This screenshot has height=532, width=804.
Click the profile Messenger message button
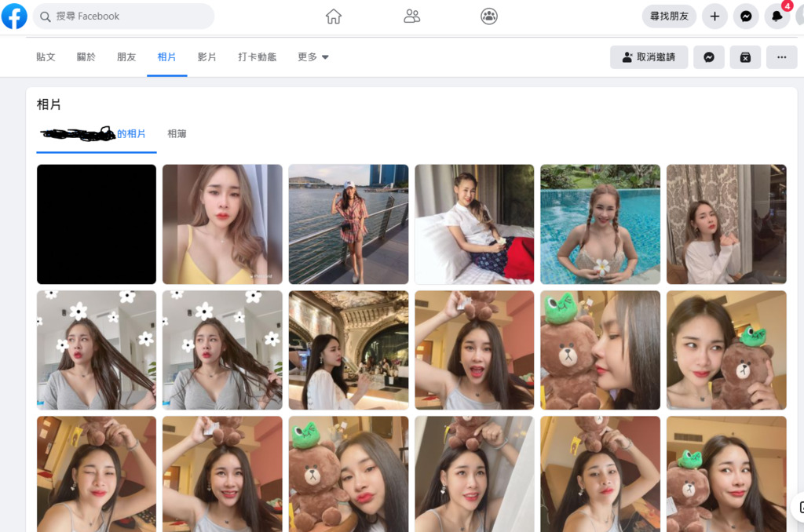click(x=708, y=57)
